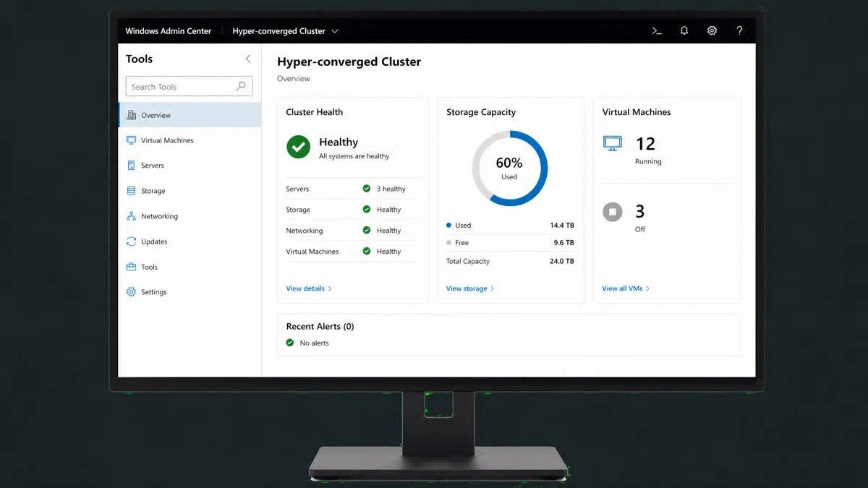Screen dimensions: 868x488
Task: Click the 9.6 TB free value
Action: click(x=564, y=243)
